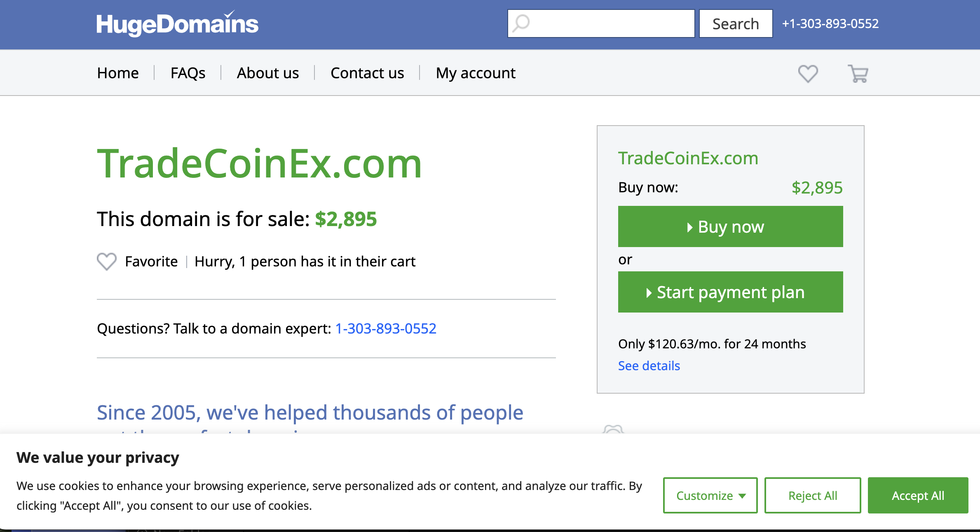Click Start payment plan button
Screen dimensions: 980x532
pyautogui.click(x=730, y=292)
